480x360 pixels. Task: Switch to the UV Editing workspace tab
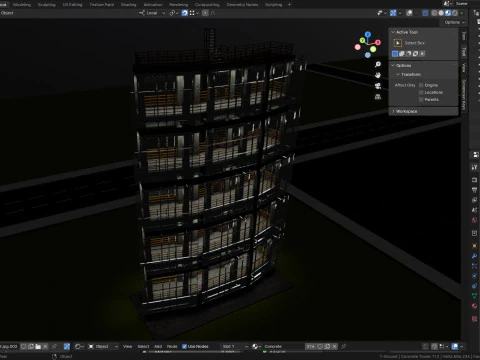72,5
